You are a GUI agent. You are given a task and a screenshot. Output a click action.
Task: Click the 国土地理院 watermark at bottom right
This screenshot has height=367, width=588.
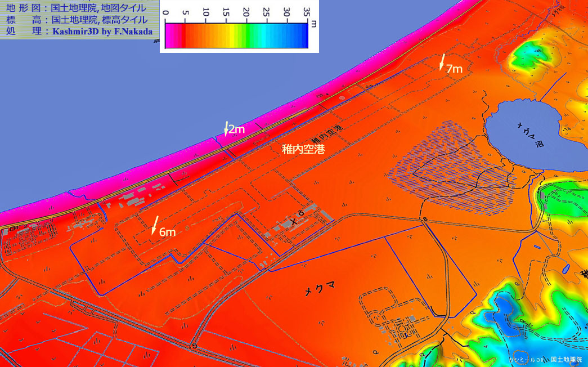565,359
